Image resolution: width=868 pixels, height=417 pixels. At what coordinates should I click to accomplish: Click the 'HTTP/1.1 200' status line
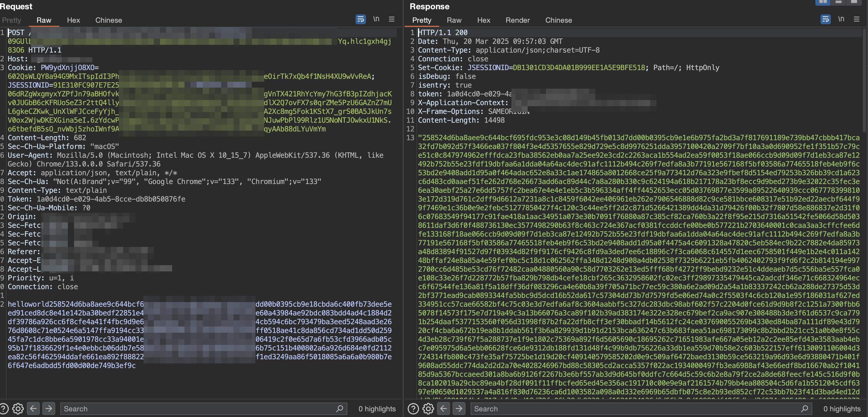(443, 33)
